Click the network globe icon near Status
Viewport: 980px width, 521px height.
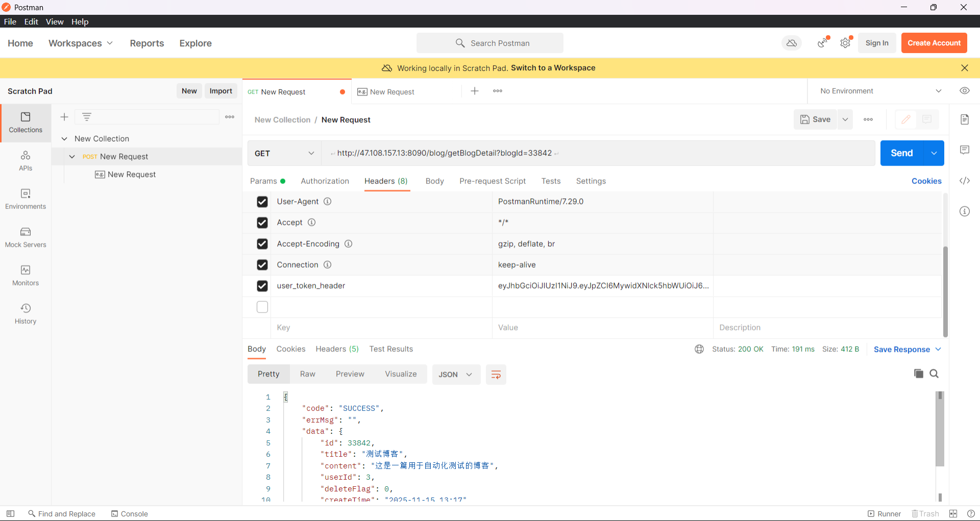tap(699, 349)
